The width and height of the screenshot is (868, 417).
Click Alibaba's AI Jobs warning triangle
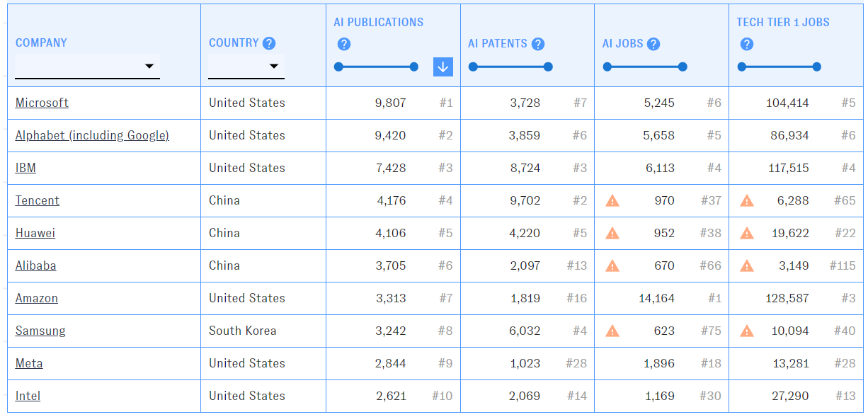[x=612, y=266]
